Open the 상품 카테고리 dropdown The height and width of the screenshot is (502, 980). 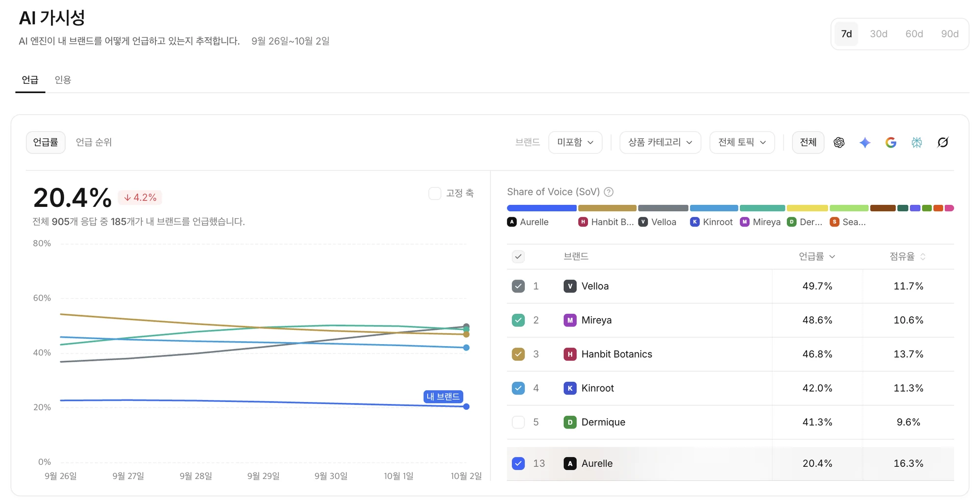[660, 143]
